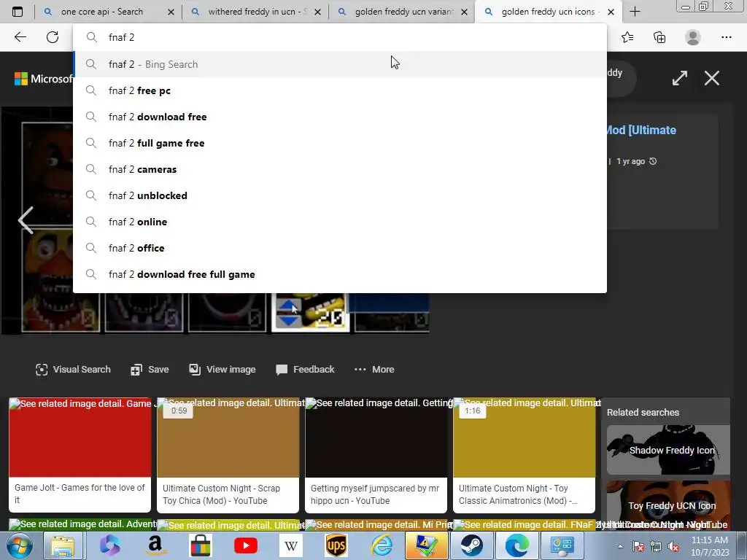Send Feedback about this image

tap(305, 370)
